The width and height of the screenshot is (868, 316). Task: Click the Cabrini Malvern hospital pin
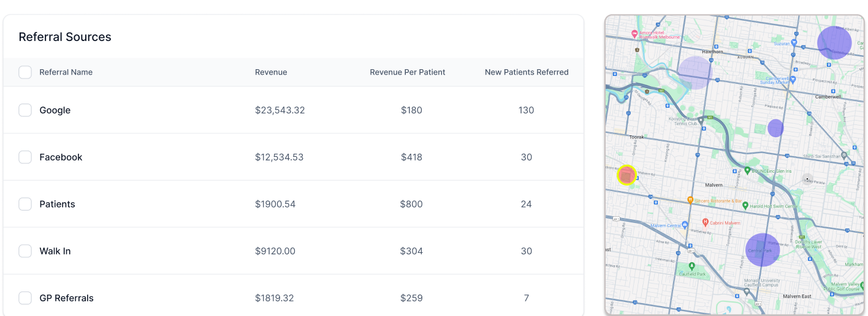706,222
